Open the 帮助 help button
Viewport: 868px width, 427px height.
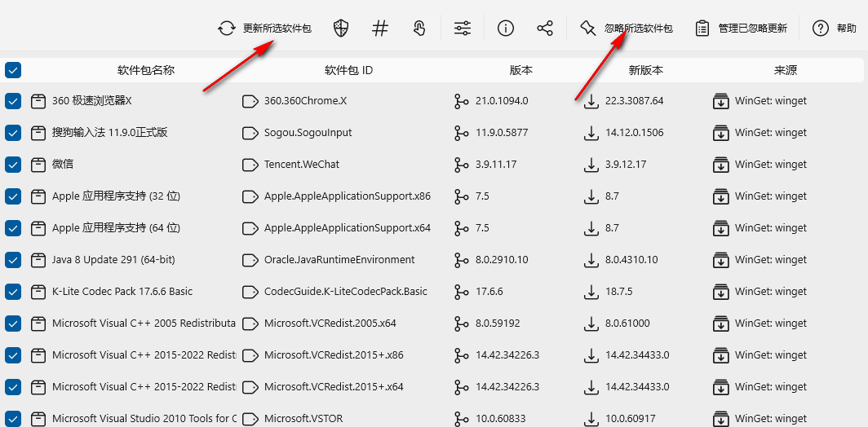835,29
